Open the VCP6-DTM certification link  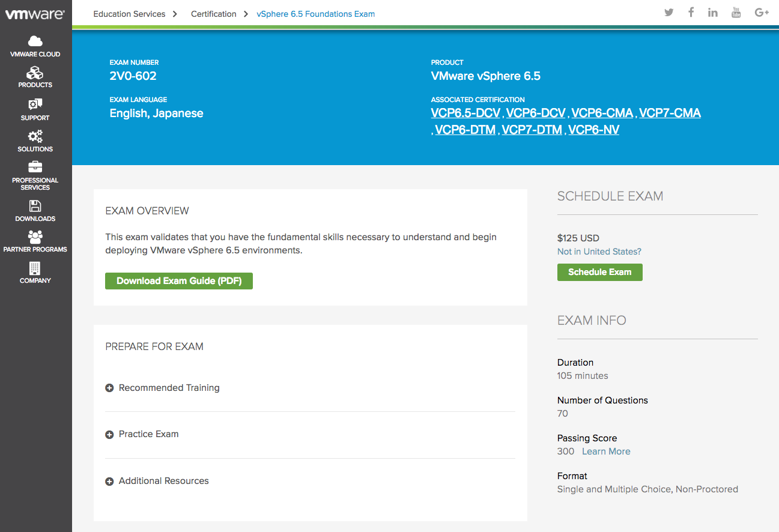point(465,130)
